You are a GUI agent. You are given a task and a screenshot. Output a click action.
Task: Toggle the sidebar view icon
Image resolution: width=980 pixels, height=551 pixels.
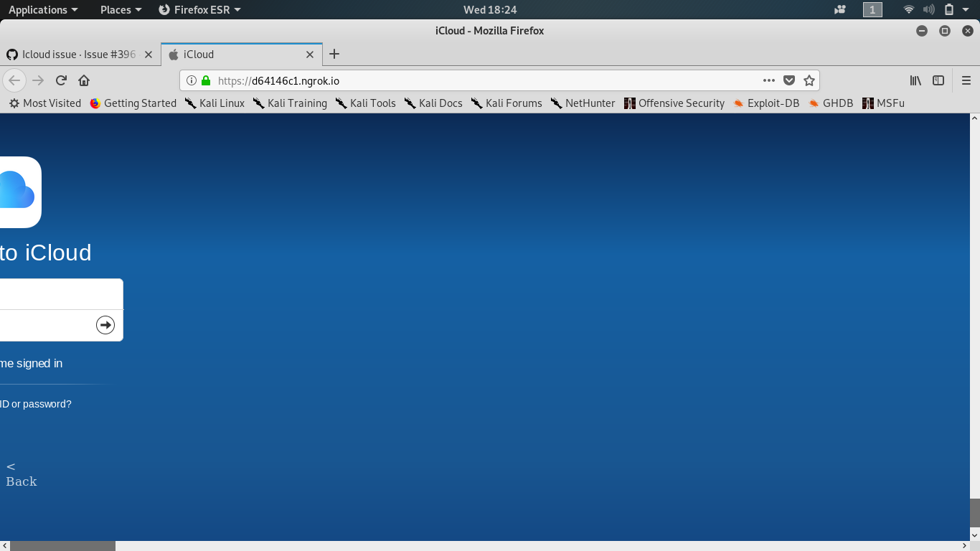(938, 80)
